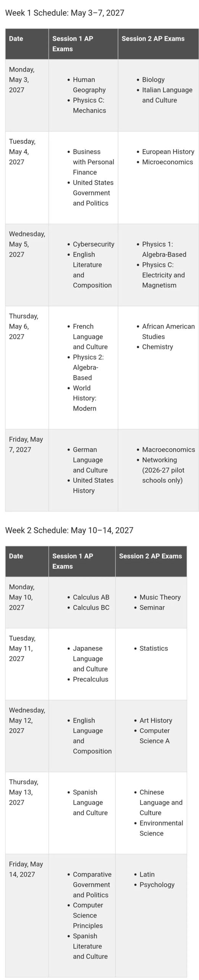Select the Cybersecurity exam entry

[94, 244]
